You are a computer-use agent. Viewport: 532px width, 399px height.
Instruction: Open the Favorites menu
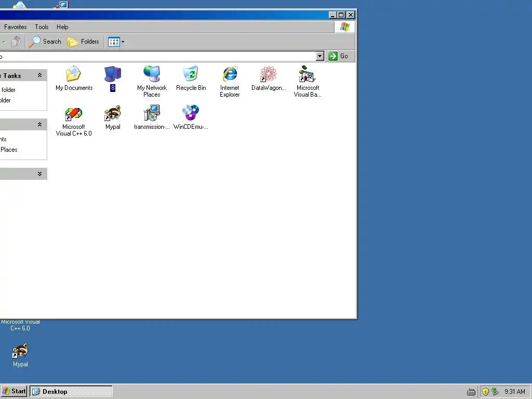[15, 27]
